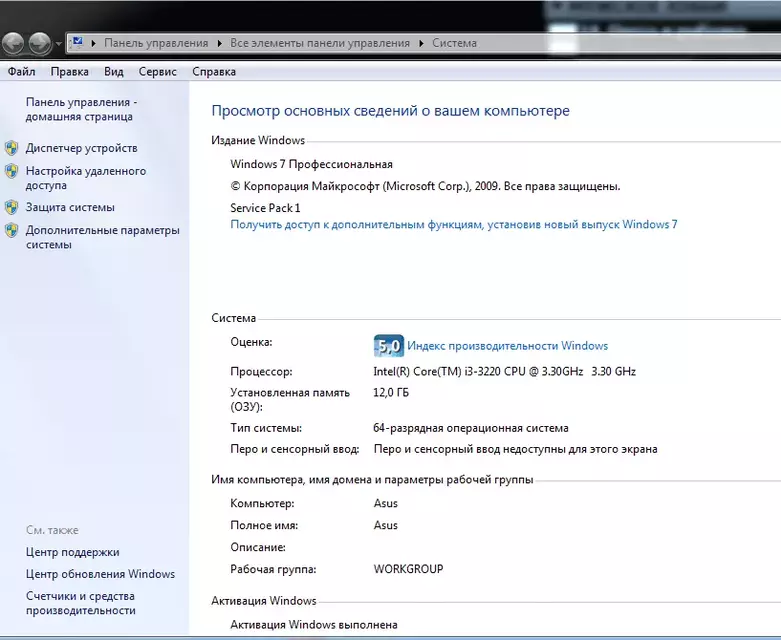
Task: Open Индекс производительности Windows link
Action: tap(508, 346)
